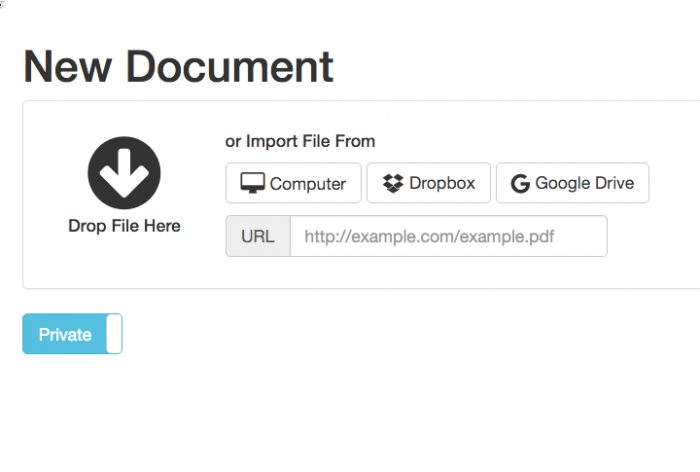Focus the URL input field

(448, 237)
